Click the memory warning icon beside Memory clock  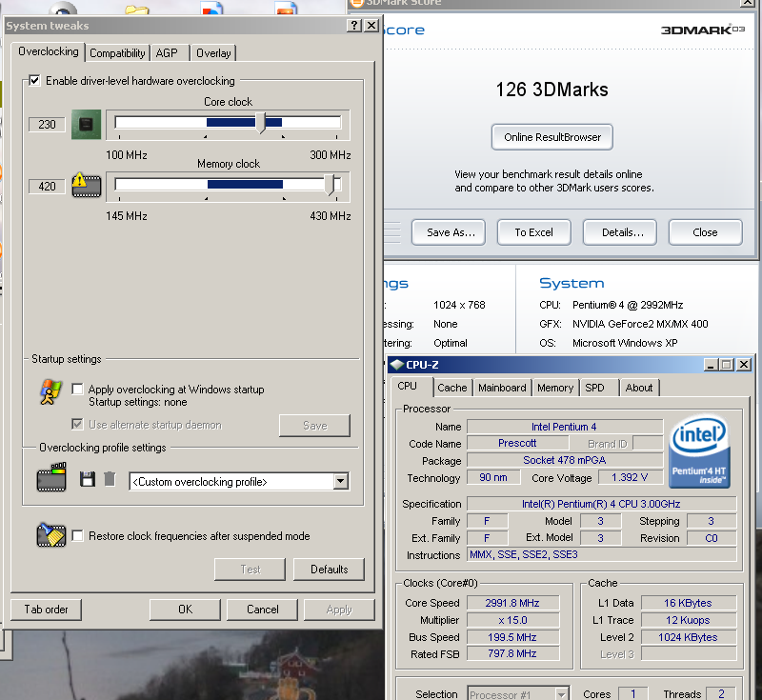87,186
